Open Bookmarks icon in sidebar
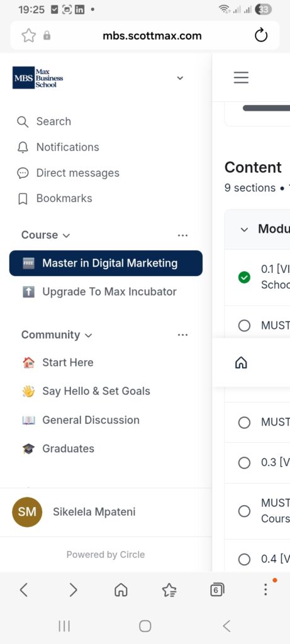Image resolution: width=290 pixels, height=644 pixels. [23, 199]
